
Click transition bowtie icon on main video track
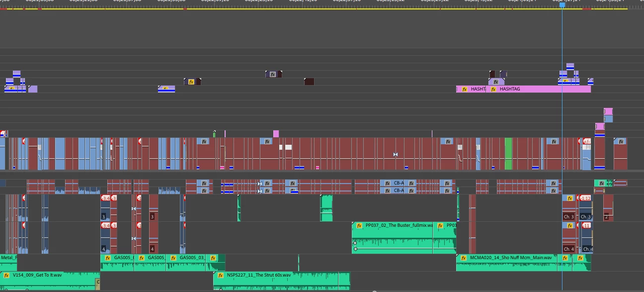click(x=396, y=155)
